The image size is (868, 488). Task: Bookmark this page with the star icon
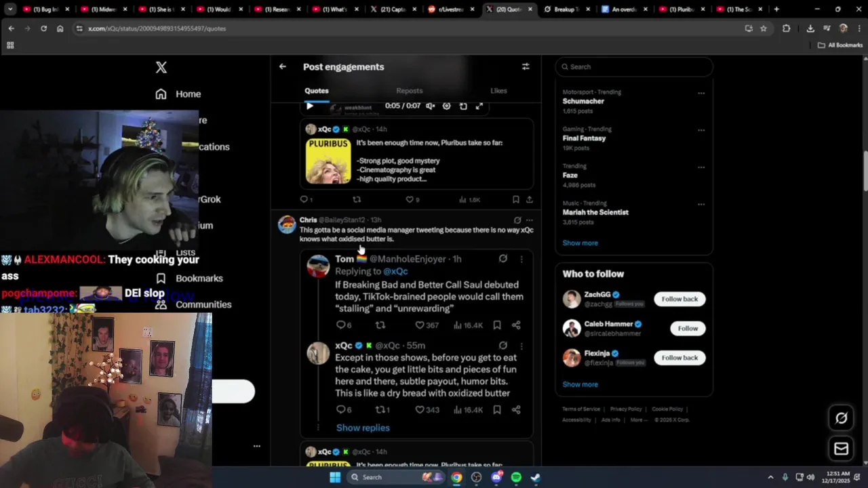point(764,28)
